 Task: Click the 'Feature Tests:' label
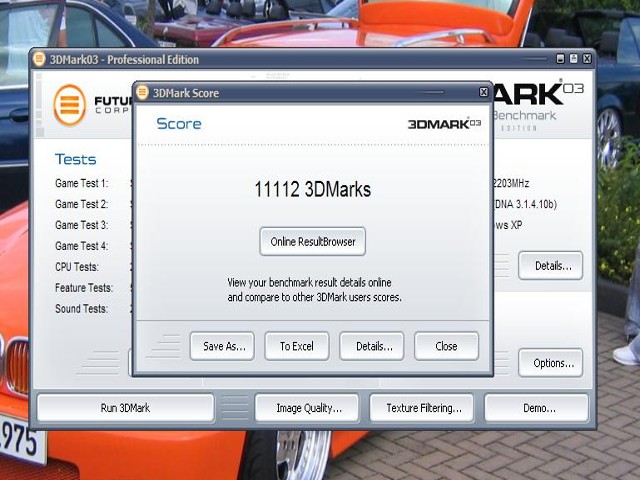coord(84,288)
